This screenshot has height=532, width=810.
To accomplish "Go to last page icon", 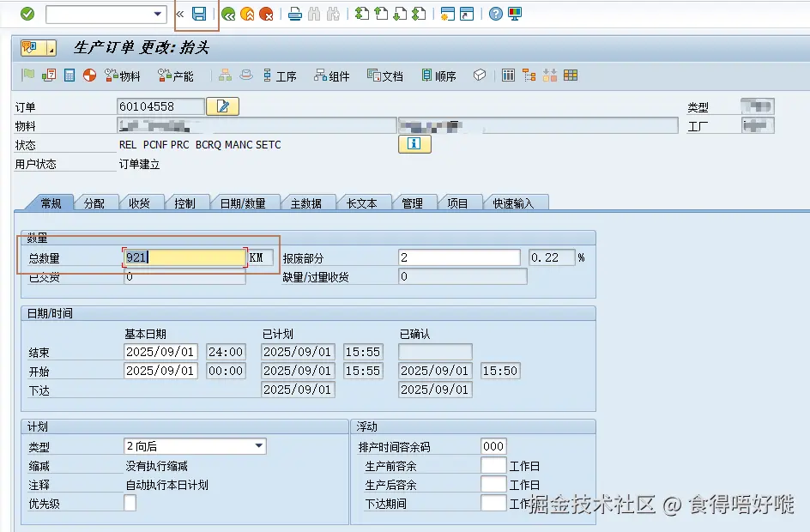I will pyautogui.click(x=419, y=14).
